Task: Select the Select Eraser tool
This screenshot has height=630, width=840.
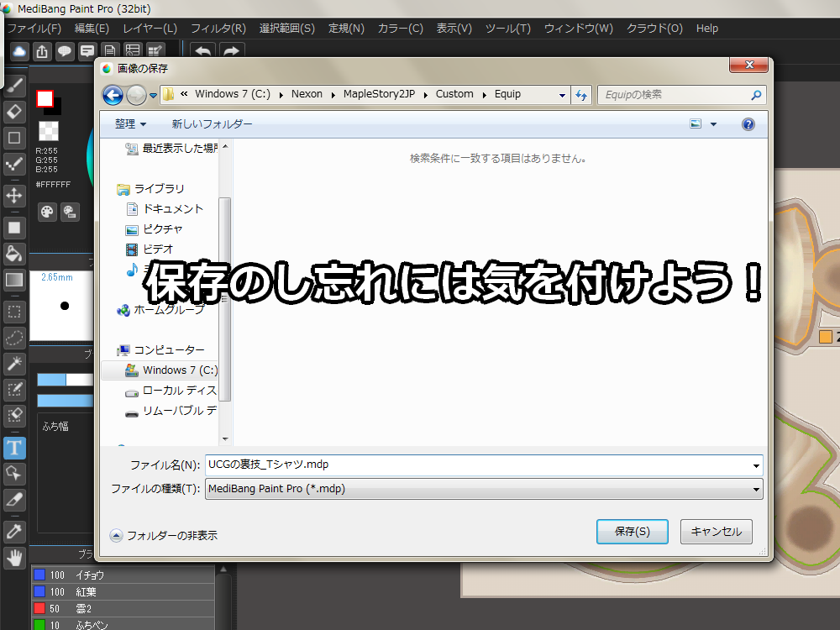Action: click(14, 416)
